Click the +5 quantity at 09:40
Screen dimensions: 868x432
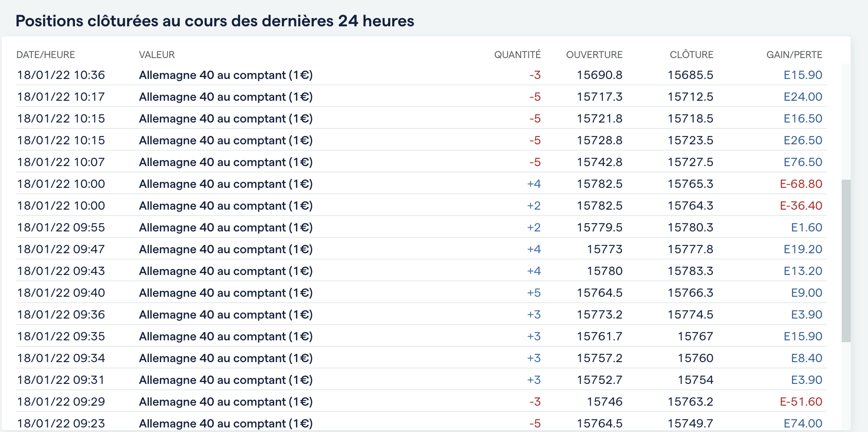(x=533, y=293)
